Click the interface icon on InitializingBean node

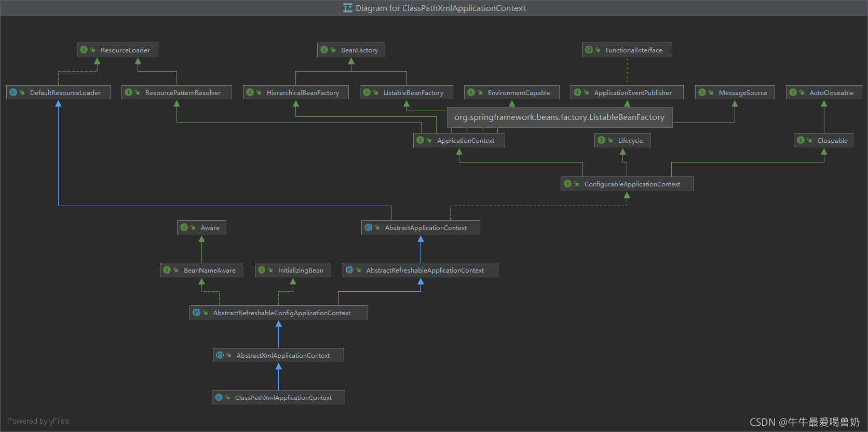pos(262,270)
